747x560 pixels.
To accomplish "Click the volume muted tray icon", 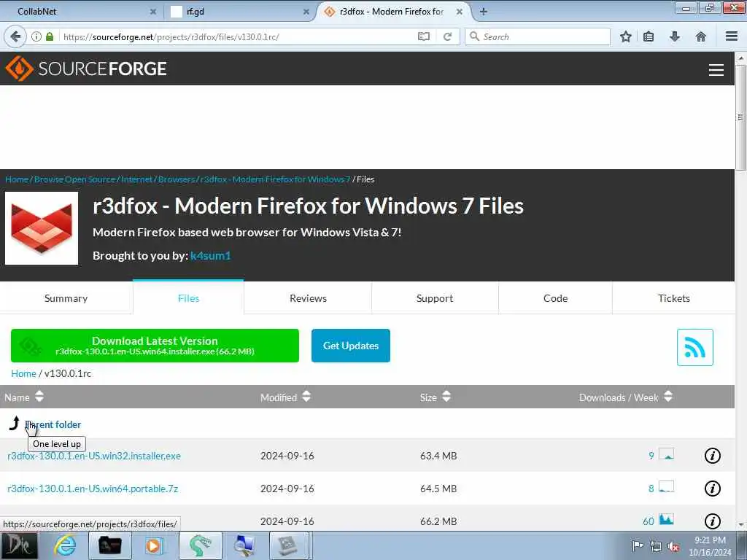I will point(673,546).
